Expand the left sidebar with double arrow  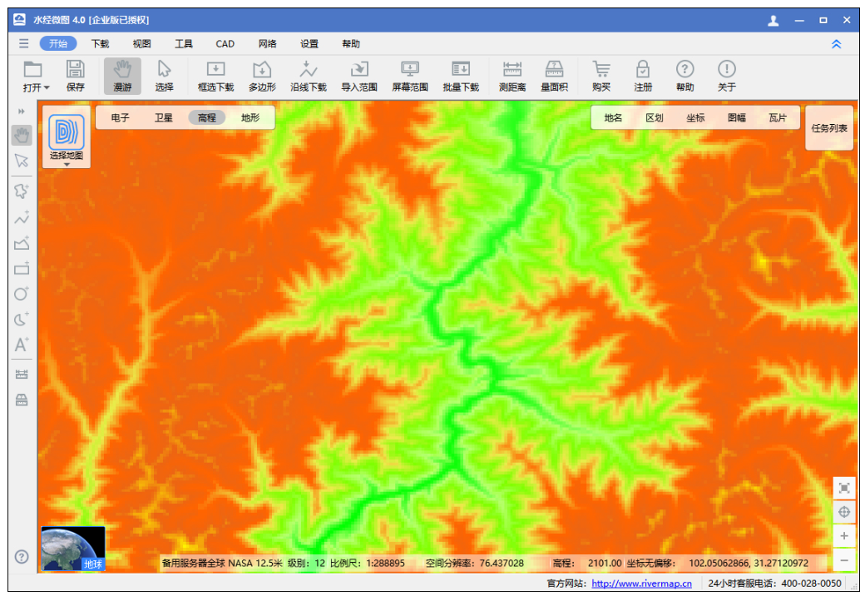[21, 111]
